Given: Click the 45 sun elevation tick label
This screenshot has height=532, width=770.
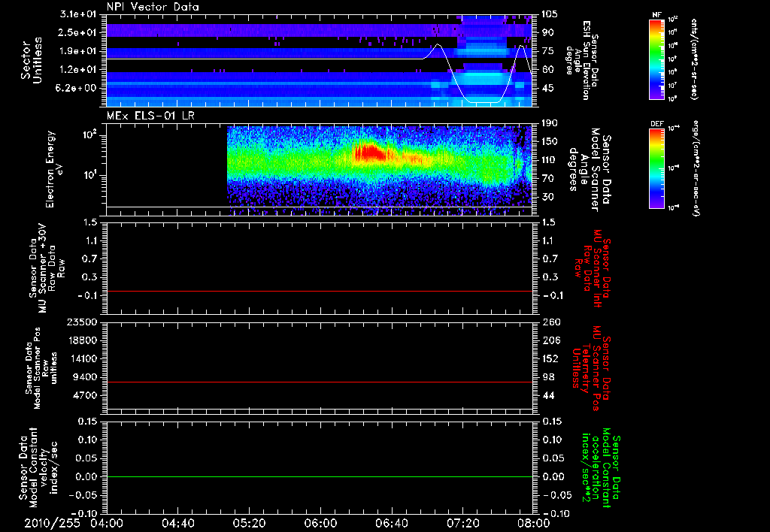Looking at the screenshot, I should [547, 88].
